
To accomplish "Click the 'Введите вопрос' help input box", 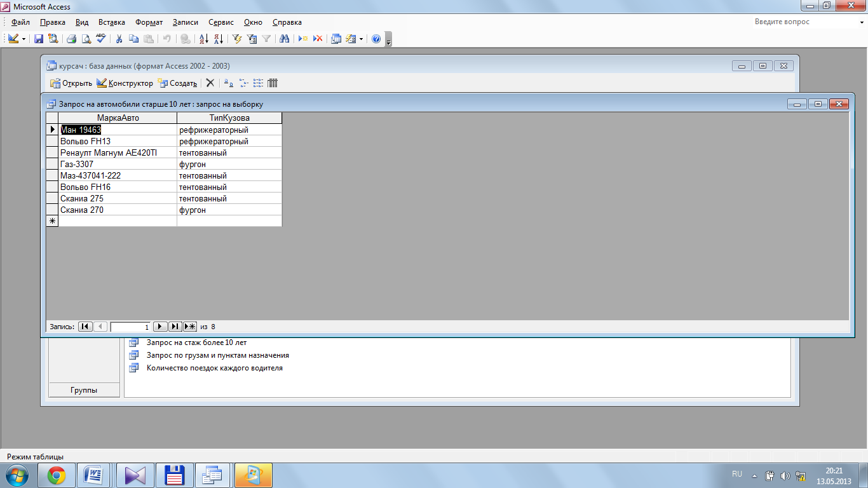I will pyautogui.click(x=804, y=22).
